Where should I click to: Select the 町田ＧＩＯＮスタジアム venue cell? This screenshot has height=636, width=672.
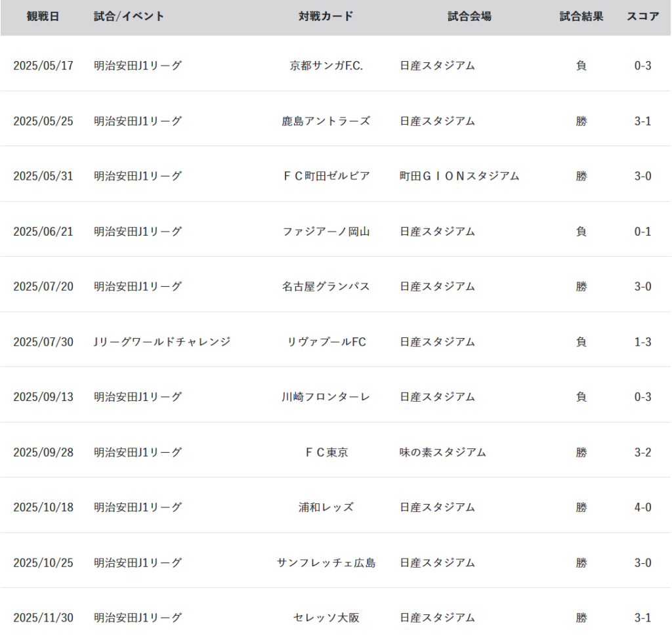tap(459, 176)
